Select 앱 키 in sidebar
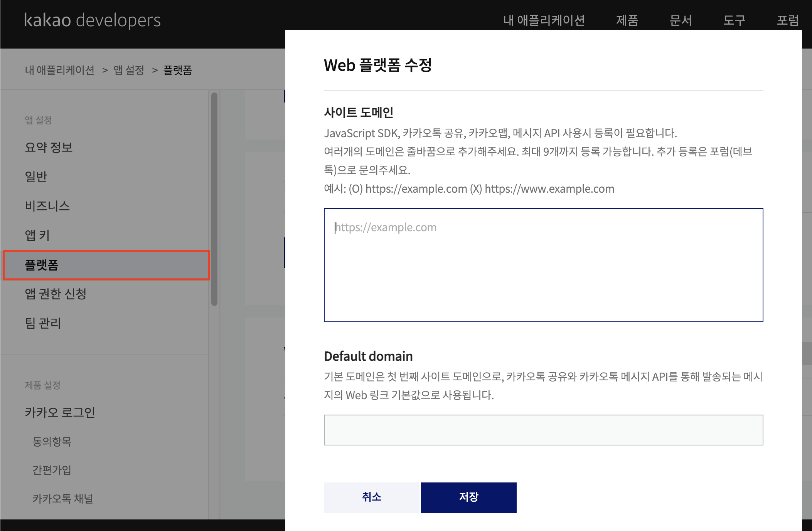The width and height of the screenshot is (812, 531). point(37,235)
